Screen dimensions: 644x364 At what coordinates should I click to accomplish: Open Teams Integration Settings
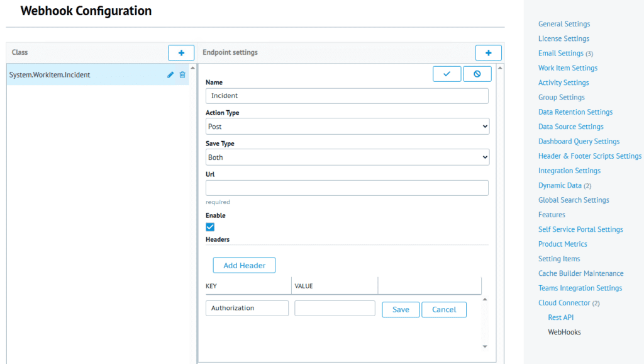coord(580,288)
